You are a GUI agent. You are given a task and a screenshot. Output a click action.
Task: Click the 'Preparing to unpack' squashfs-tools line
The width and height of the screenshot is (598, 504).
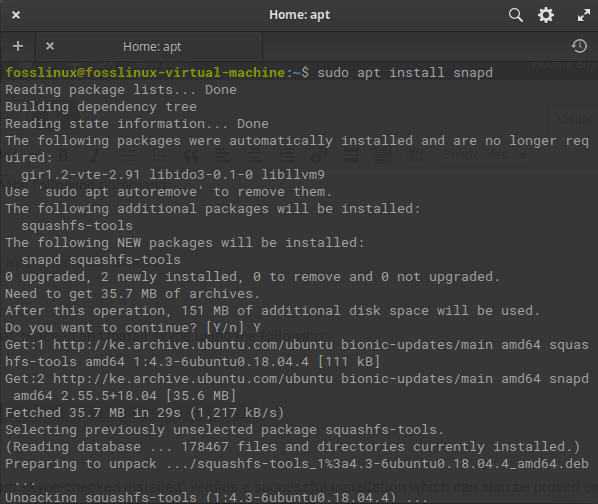coord(297,464)
